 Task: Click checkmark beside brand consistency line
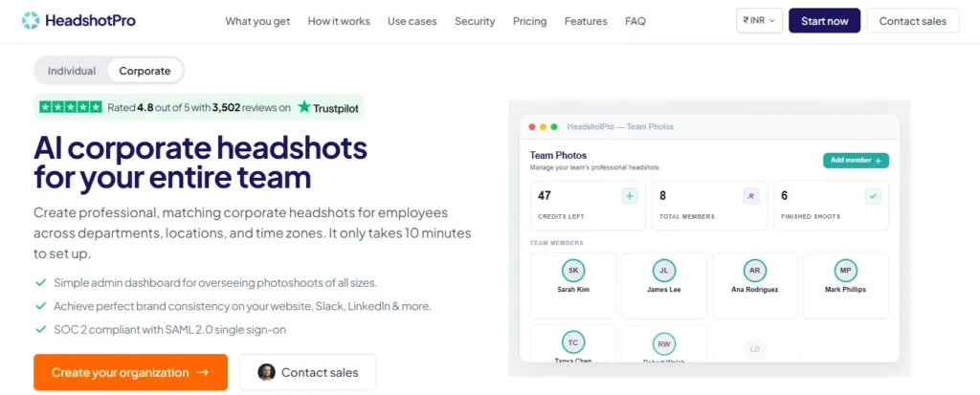[x=41, y=306]
